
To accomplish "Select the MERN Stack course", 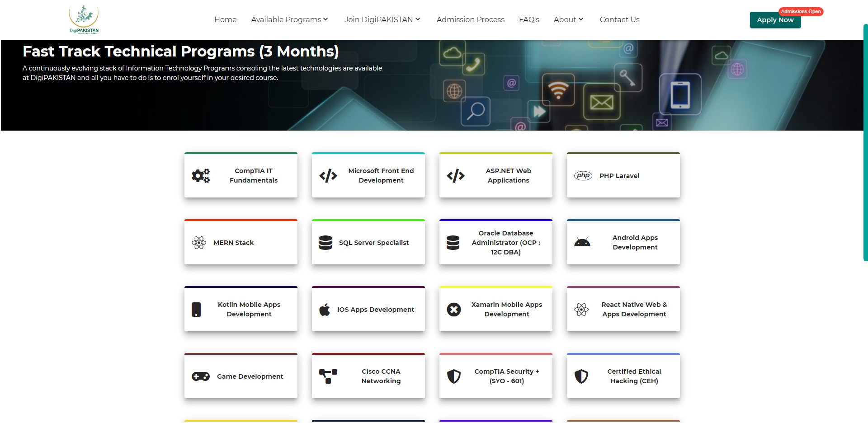I will pyautogui.click(x=241, y=242).
